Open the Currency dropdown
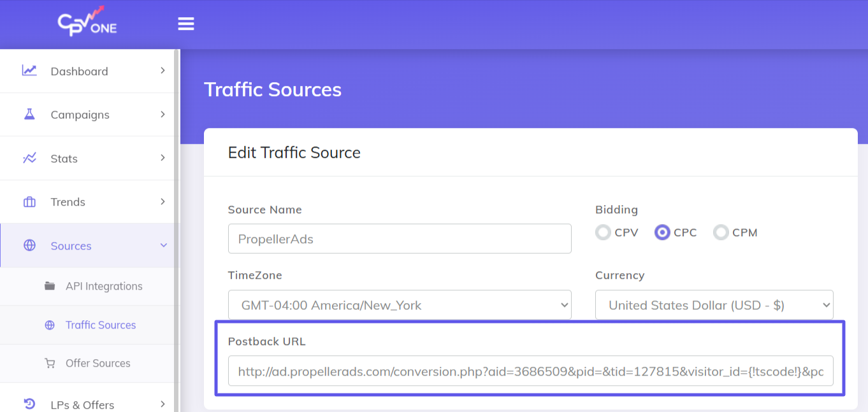The width and height of the screenshot is (868, 412). point(714,305)
